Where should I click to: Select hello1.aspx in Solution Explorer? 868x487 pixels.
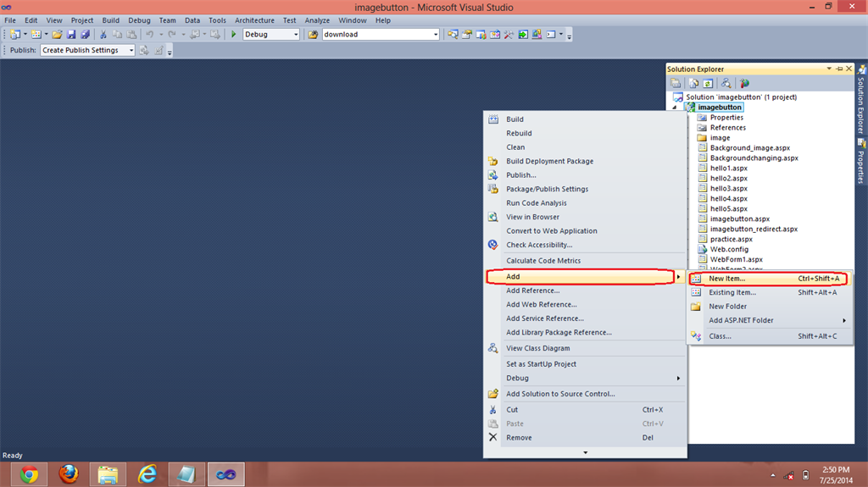(x=728, y=169)
